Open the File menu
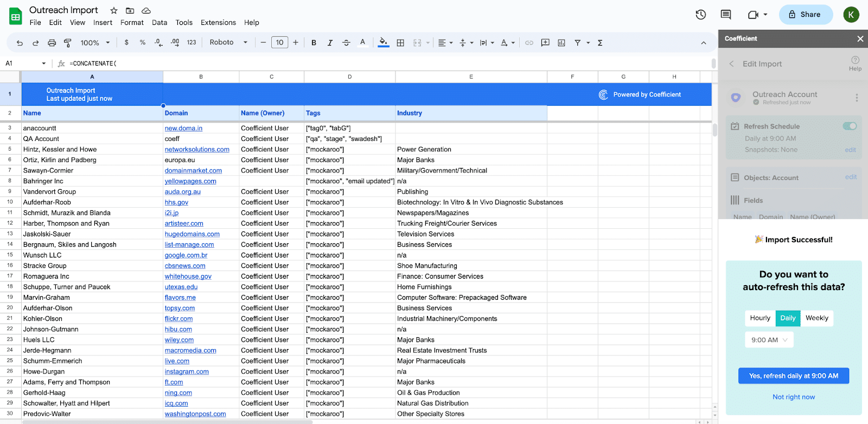Image resolution: width=868 pixels, height=424 pixels. 35,23
